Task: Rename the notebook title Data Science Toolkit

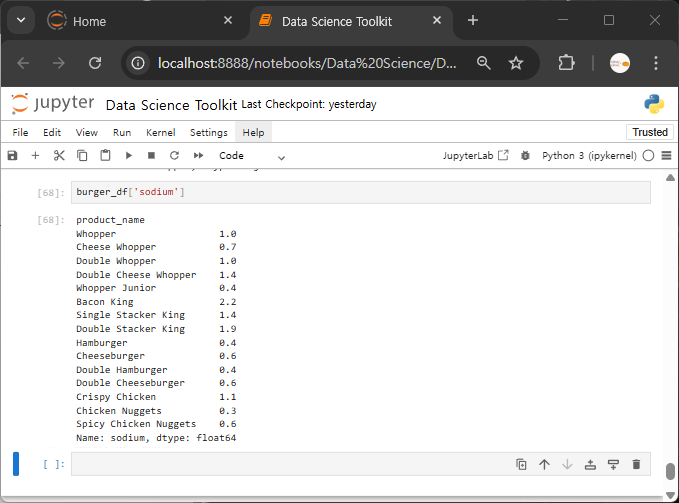Action: coord(171,105)
